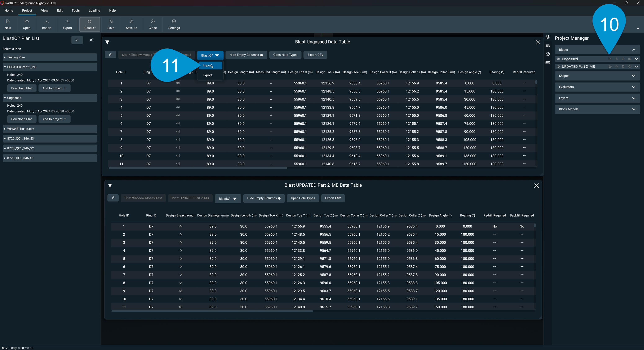644x350 pixels.
Task: Expand 8720_QC1_346_S3 plan
Action: pos(50,138)
